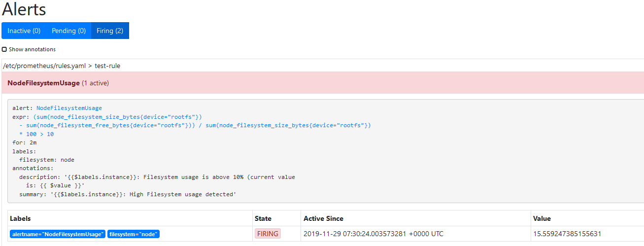Toggle the Inactive (0) alerts filter
The width and height of the screenshot is (644, 246).
[24, 31]
